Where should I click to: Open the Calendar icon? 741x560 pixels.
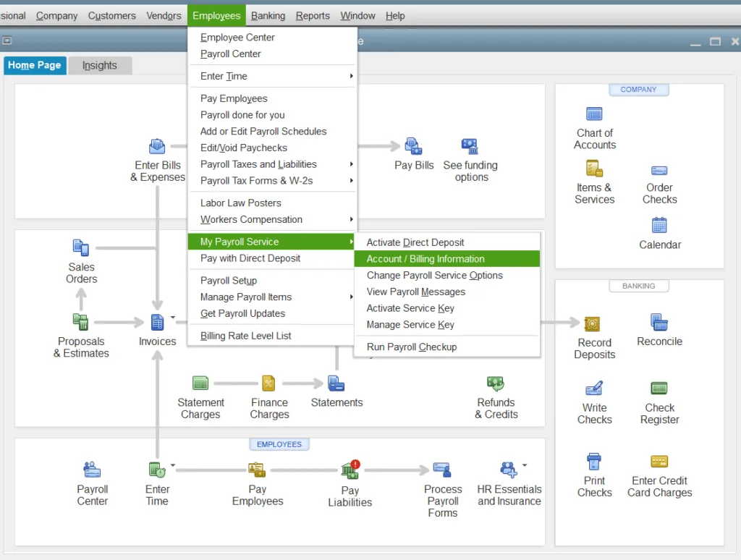point(659,226)
